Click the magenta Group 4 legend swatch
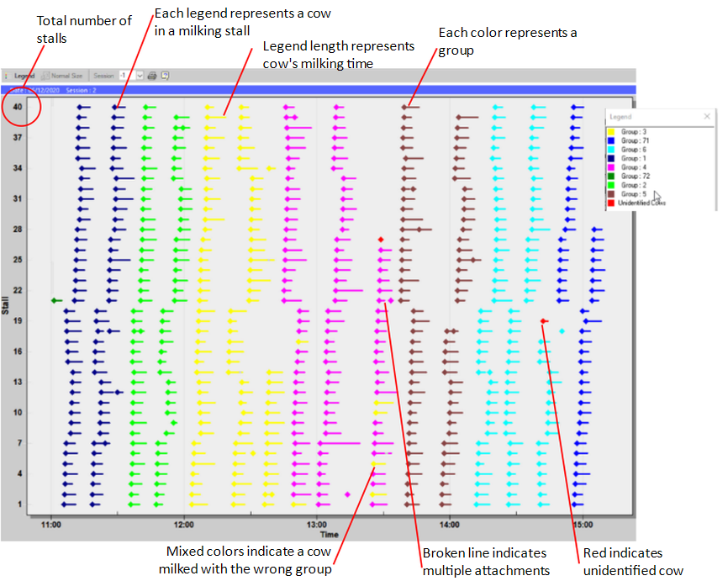 (x=611, y=167)
